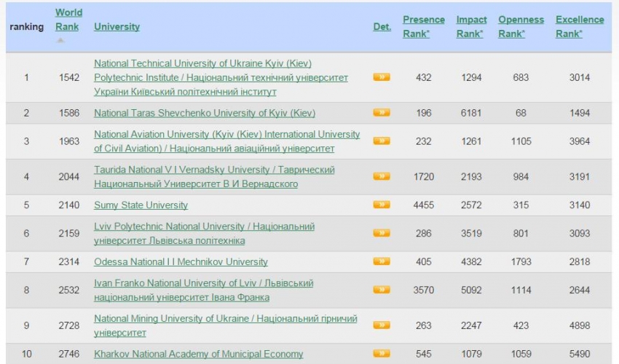
Task: Open National Taras Shevchenko University of Kyiv link
Action: point(205,113)
